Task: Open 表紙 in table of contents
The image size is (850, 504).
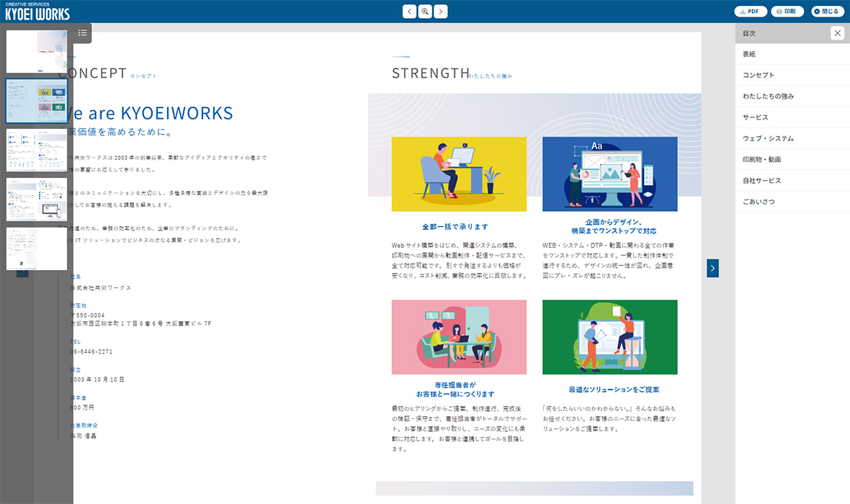Action: [x=792, y=54]
